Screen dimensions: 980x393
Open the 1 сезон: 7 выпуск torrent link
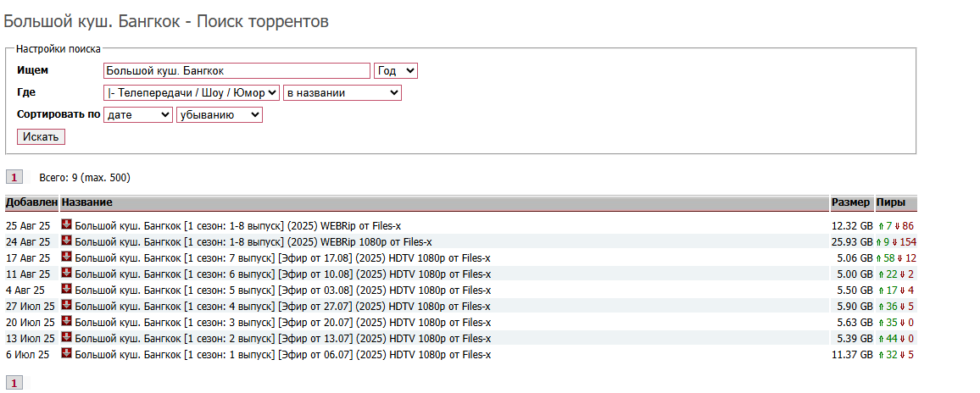[282, 258]
